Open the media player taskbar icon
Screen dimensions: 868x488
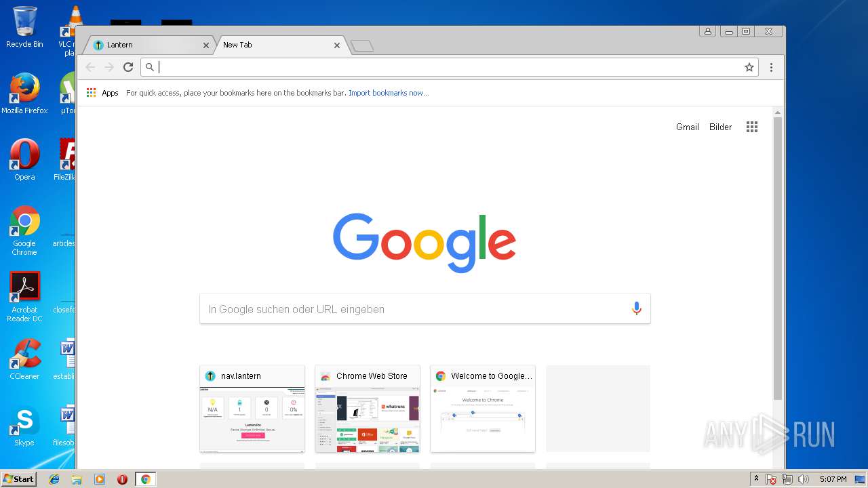pyautogui.click(x=100, y=479)
